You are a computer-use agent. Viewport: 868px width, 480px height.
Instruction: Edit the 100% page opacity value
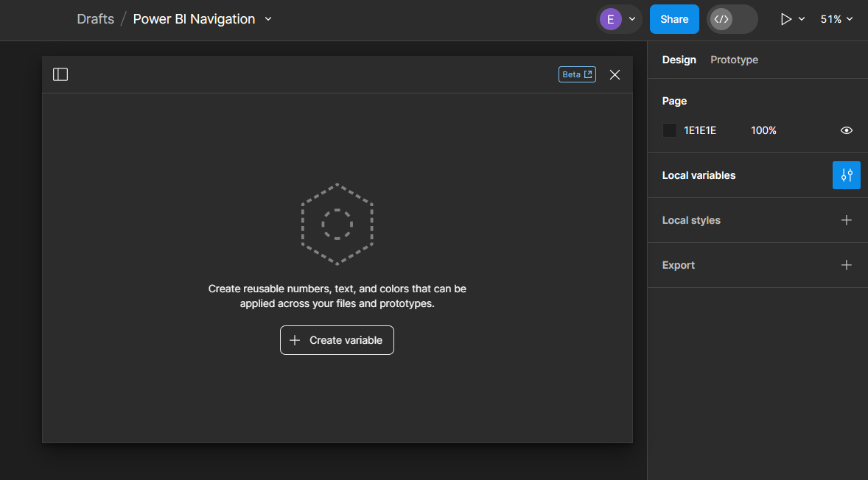[763, 130]
